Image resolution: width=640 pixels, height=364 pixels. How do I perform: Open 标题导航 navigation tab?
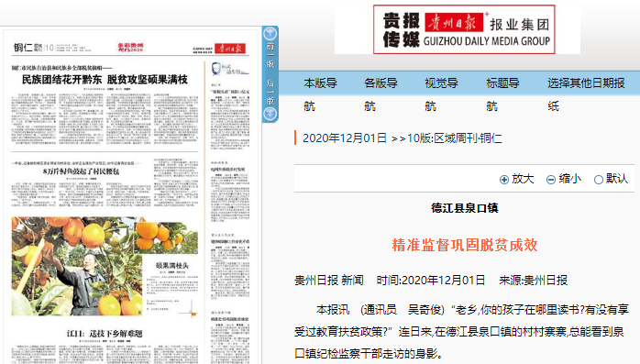tap(502, 94)
